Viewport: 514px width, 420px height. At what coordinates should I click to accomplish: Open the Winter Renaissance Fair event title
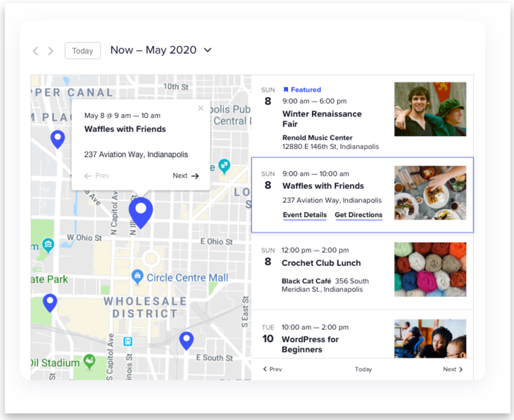tap(322, 119)
